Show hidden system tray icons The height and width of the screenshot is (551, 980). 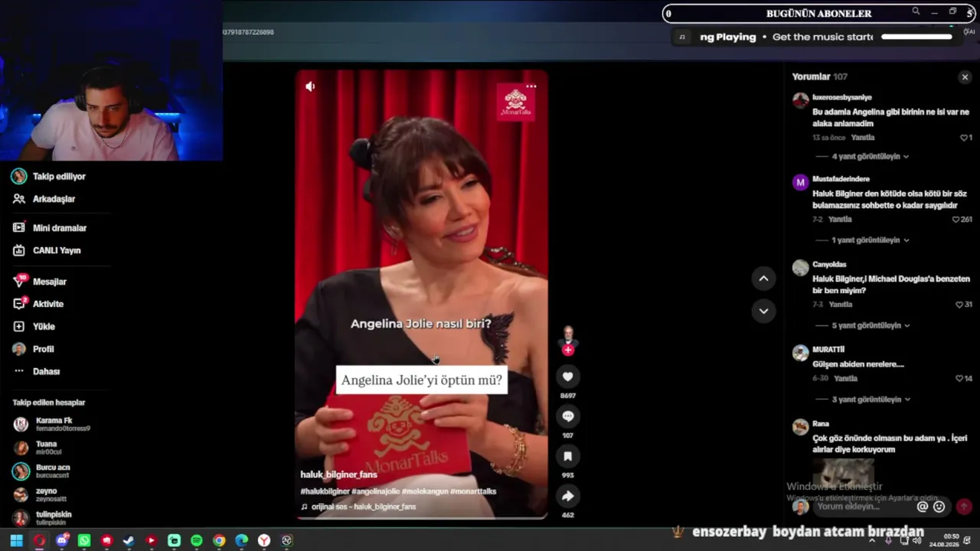coord(871,540)
